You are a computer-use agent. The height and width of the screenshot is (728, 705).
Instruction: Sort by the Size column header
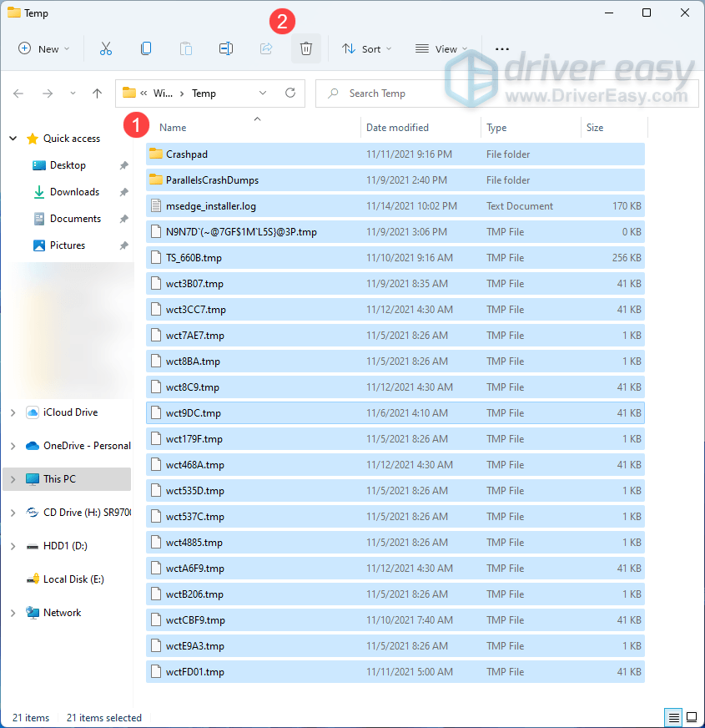(595, 128)
